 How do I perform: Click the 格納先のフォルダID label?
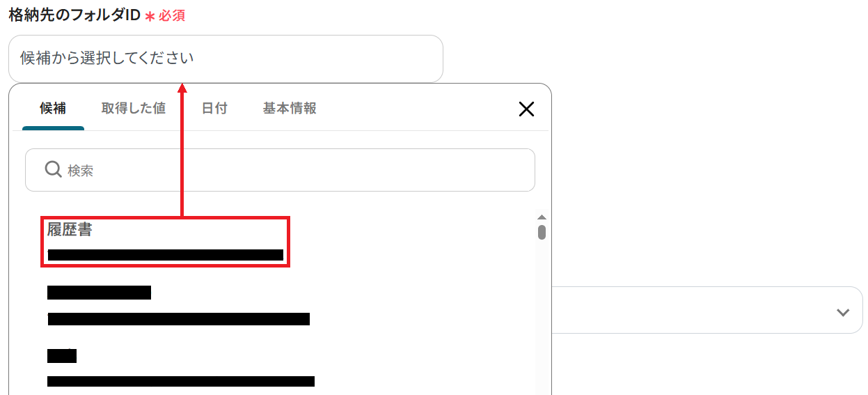tap(74, 15)
